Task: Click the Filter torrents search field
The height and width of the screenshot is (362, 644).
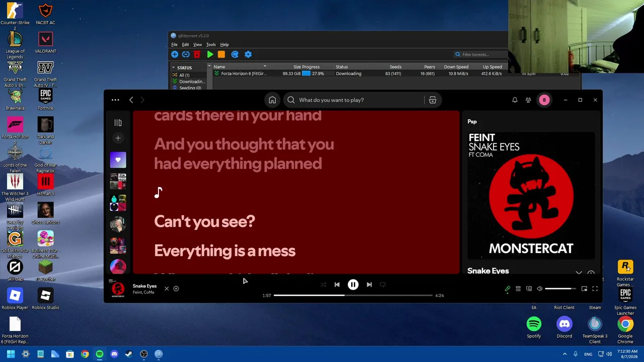Action: 480,54
